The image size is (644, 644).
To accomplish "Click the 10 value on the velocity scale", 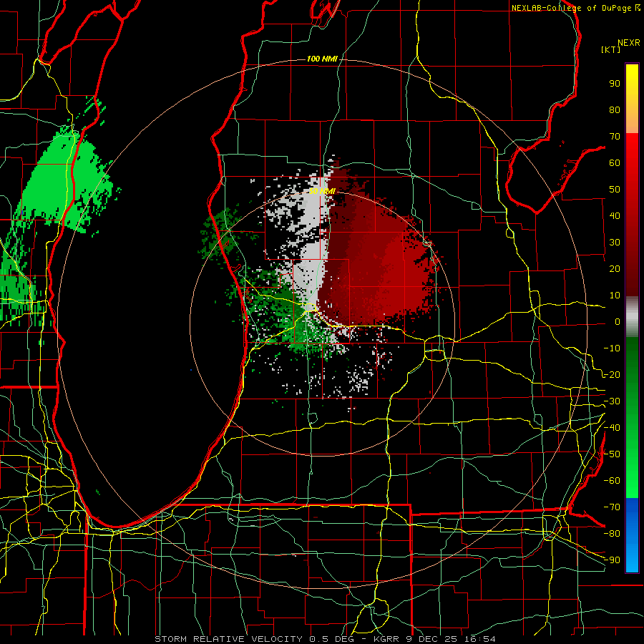I will point(615,296).
